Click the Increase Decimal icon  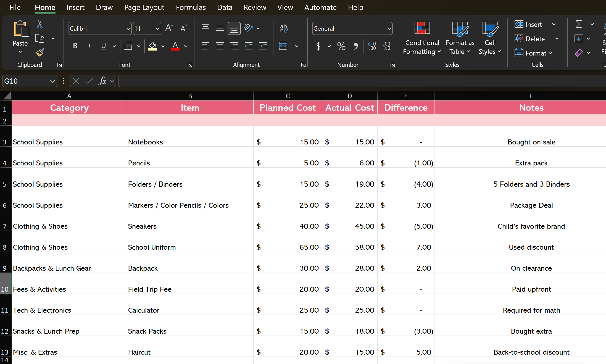(x=372, y=46)
